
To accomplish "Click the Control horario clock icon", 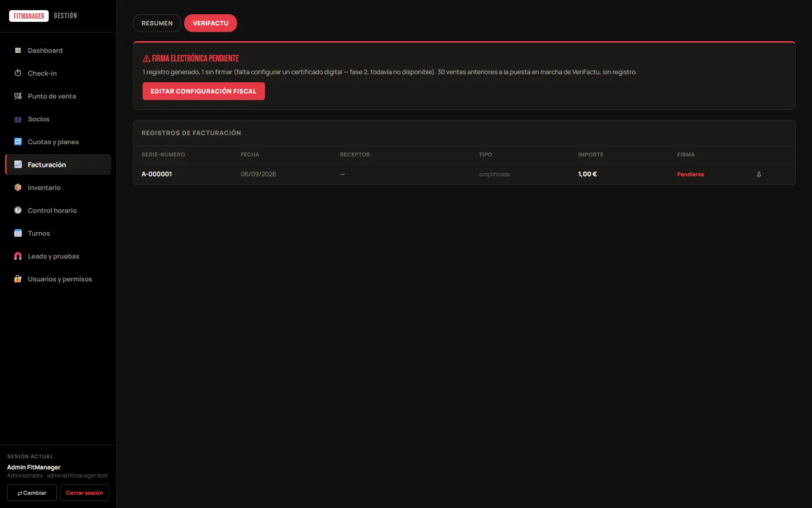I will click(x=18, y=210).
